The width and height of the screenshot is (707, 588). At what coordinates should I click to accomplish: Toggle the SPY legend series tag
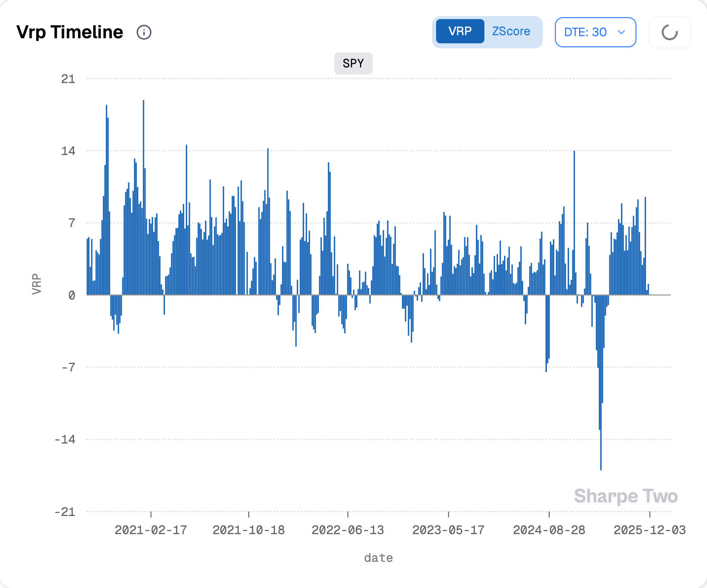(353, 63)
